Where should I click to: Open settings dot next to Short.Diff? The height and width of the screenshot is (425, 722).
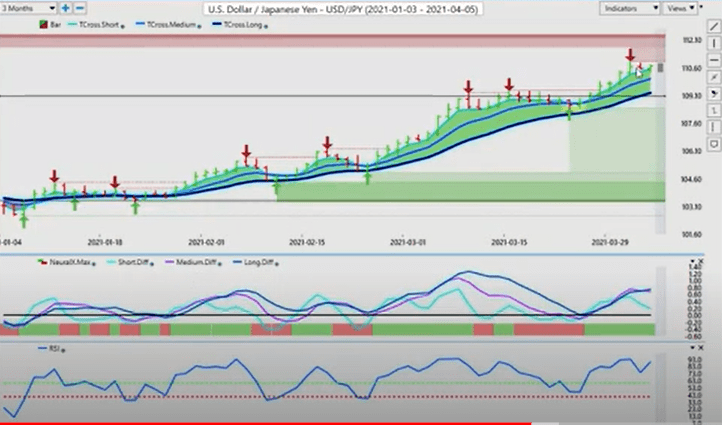click(x=151, y=264)
